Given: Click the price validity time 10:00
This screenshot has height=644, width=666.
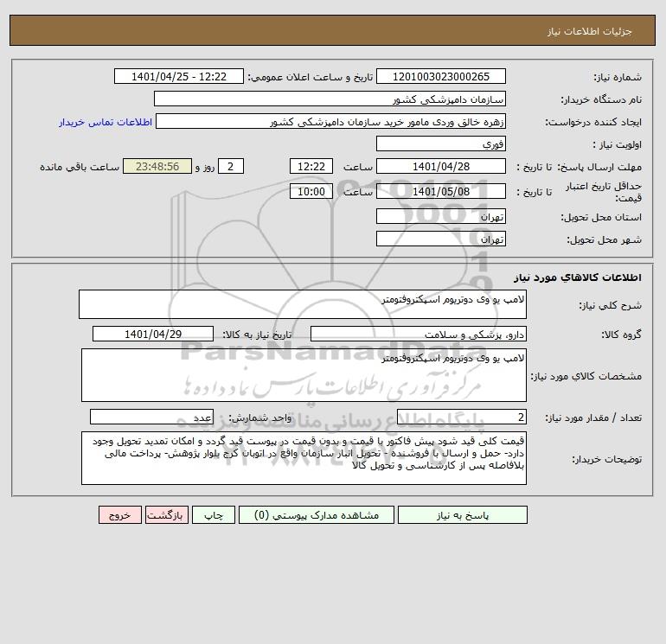Looking at the screenshot, I should (x=311, y=191).
